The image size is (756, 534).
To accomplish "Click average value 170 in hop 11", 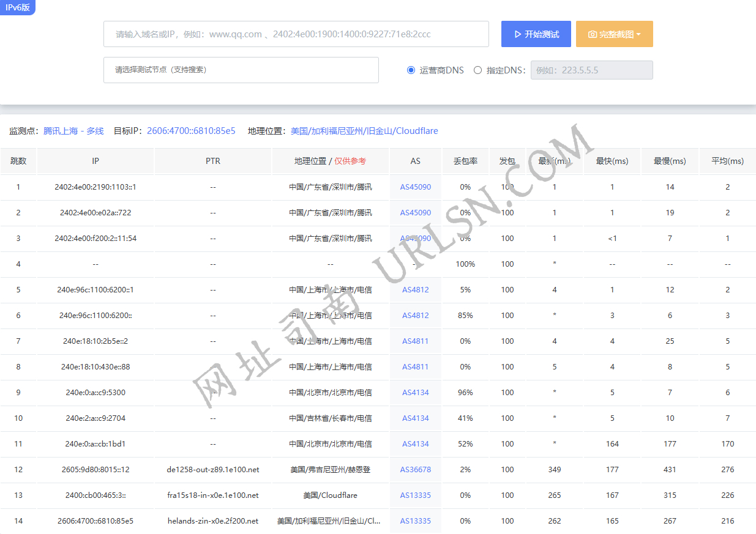I will pyautogui.click(x=728, y=444).
